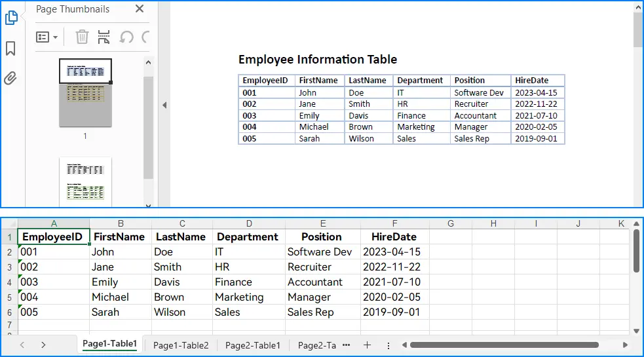The height and width of the screenshot is (357, 644).
Task: Open the Page Thumbnails sidebar icon
Action: point(11,17)
